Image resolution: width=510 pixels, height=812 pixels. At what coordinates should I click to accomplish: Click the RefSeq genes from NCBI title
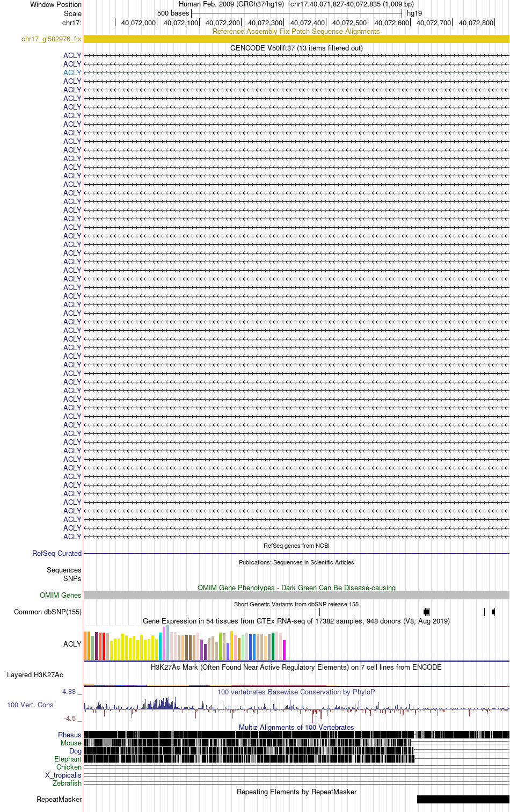[296, 546]
